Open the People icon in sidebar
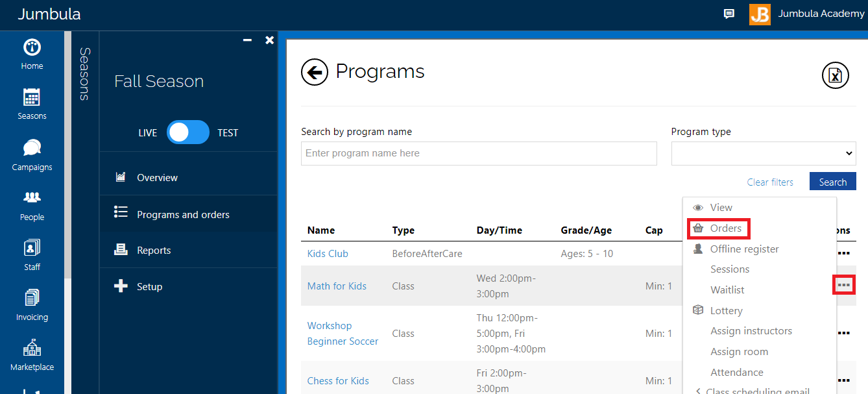The height and width of the screenshot is (394, 868). tap(32, 197)
